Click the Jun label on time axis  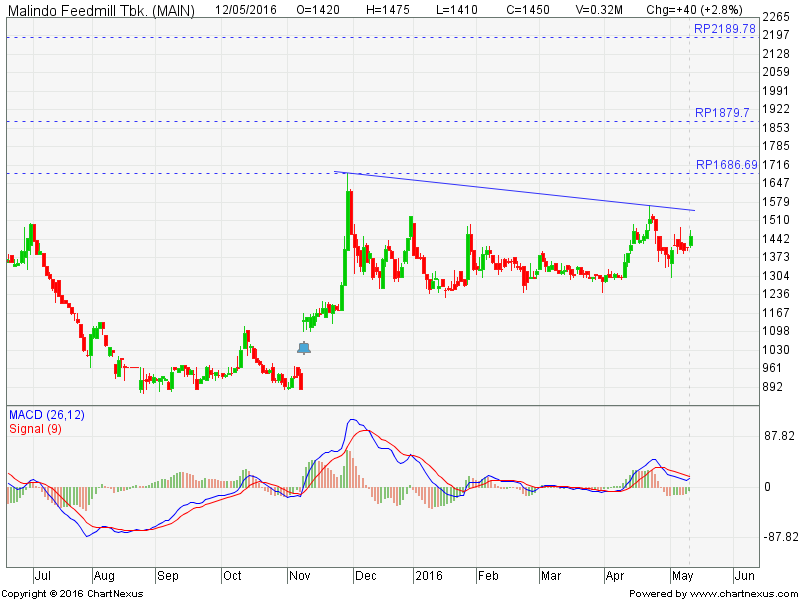pyautogui.click(x=744, y=576)
